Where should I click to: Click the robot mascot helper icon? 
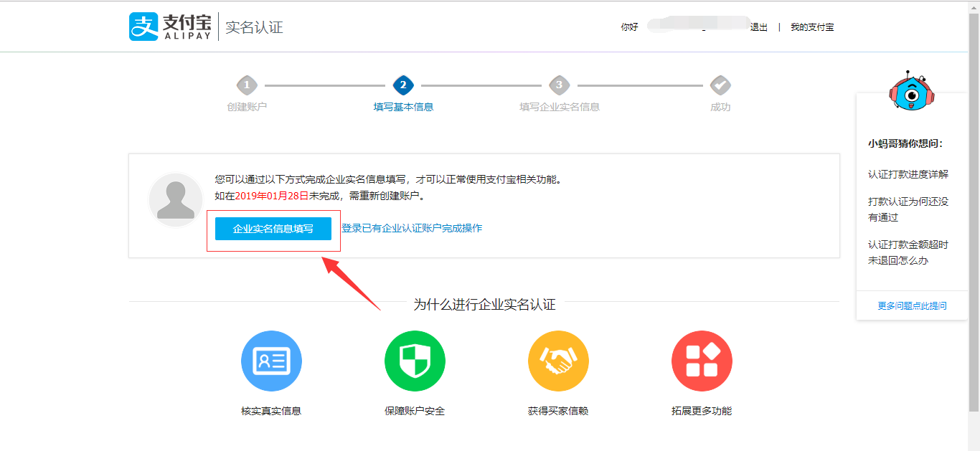click(911, 91)
